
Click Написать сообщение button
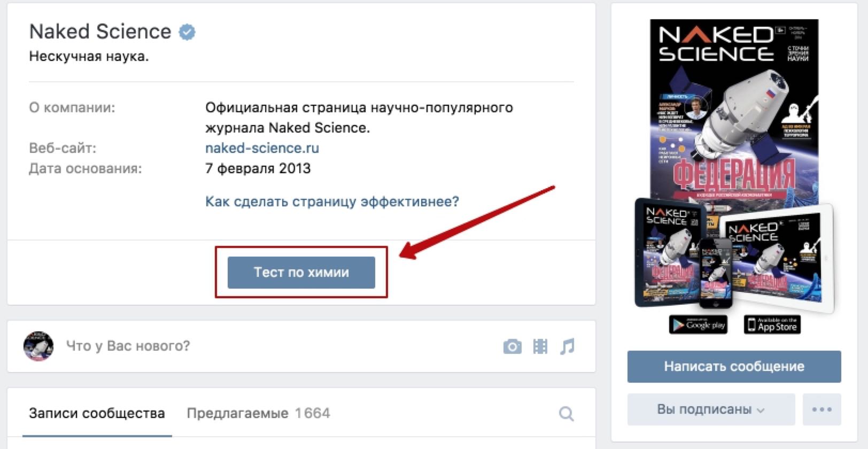(734, 367)
